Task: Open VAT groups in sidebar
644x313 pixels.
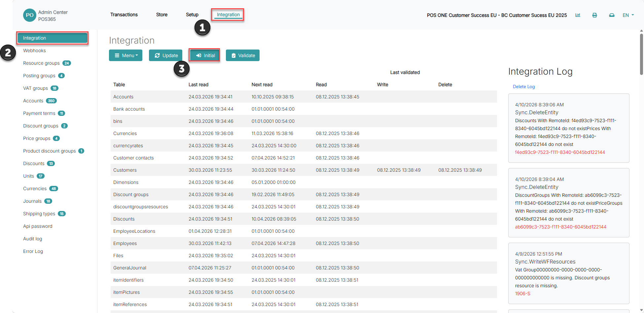Action: 35,88
